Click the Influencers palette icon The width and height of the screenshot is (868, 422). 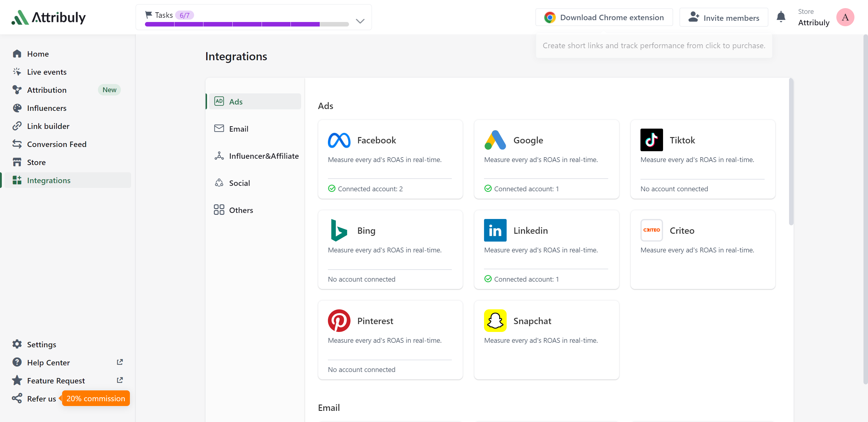(17, 108)
